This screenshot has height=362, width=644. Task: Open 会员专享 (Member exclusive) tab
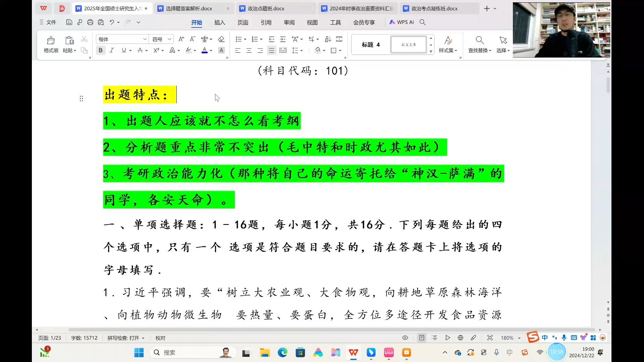pyautogui.click(x=364, y=22)
